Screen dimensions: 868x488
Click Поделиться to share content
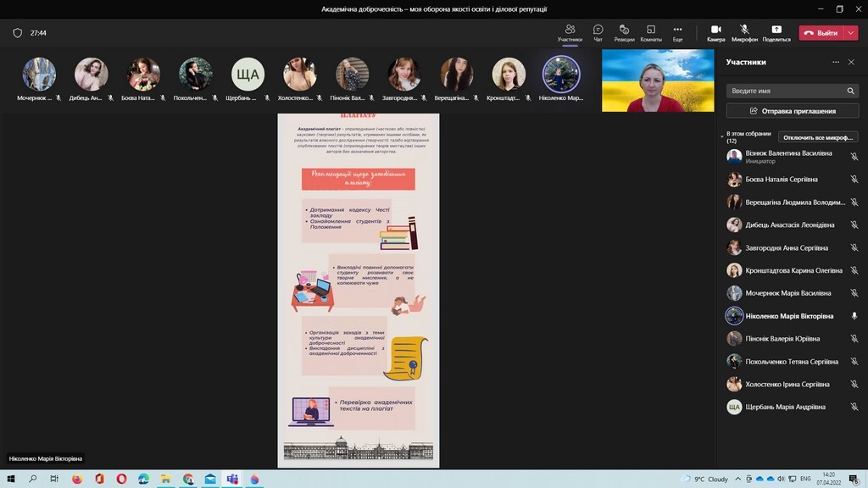(776, 32)
